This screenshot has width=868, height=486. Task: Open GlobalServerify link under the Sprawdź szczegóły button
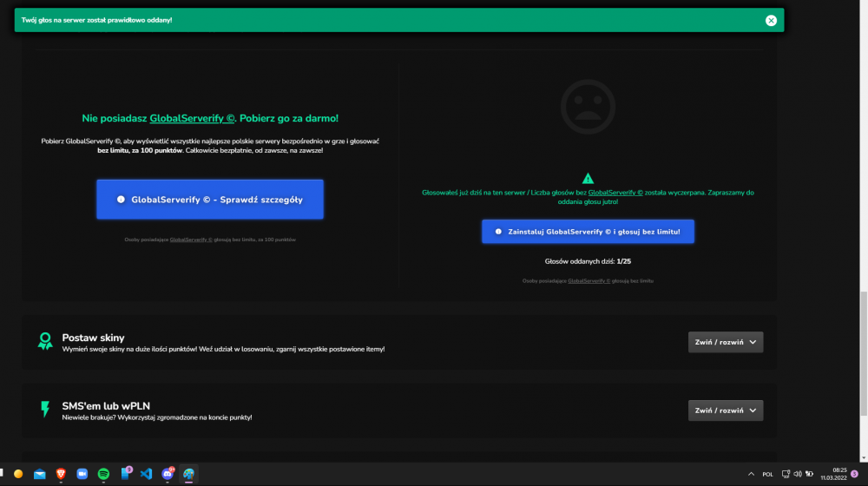coord(191,240)
